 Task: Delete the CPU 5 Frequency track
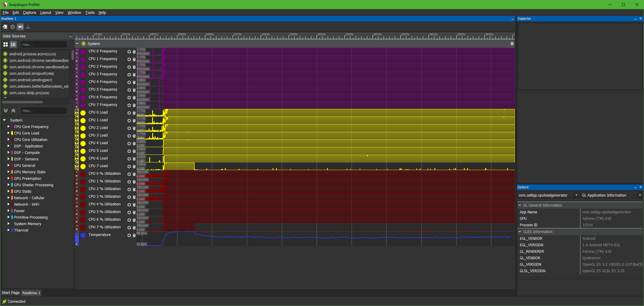(134, 90)
